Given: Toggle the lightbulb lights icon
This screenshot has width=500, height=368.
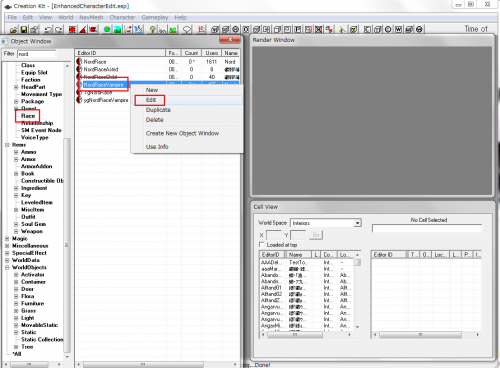Looking at the screenshot, I should (x=152, y=30).
